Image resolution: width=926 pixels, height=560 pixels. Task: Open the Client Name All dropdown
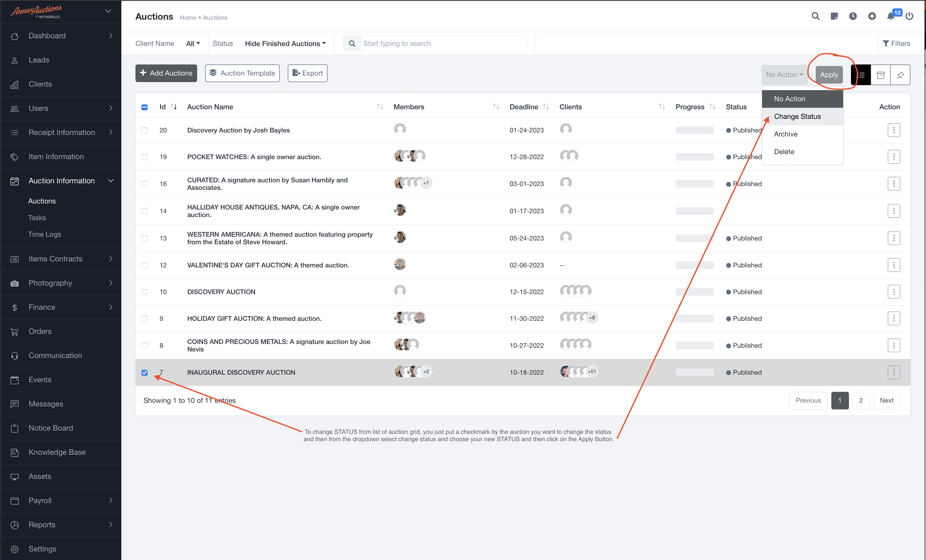(x=193, y=44)
